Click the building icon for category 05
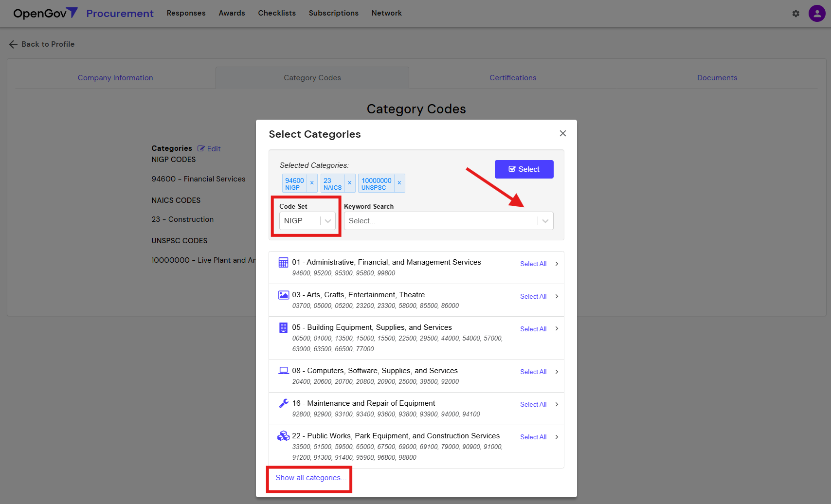 point(283,327)
